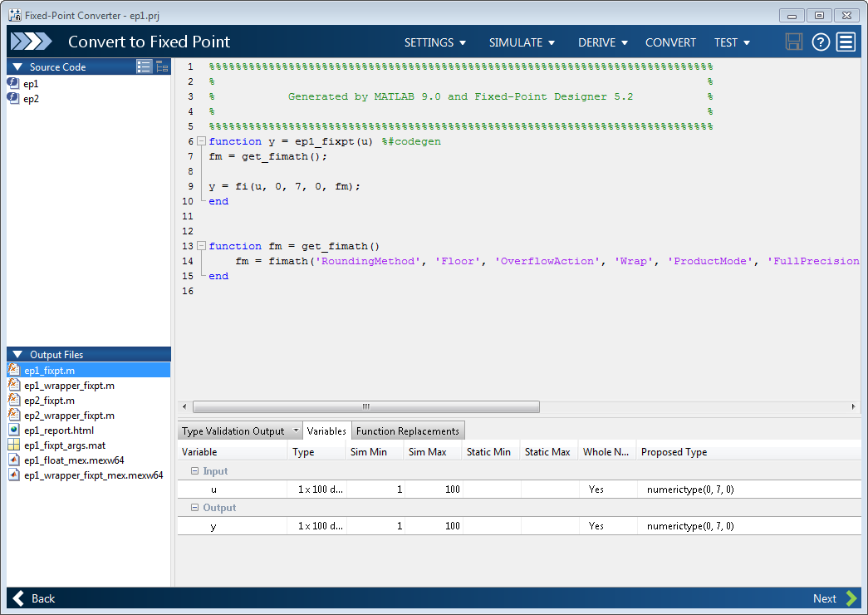Click the Save project disk icon
The image size is (868, 615).
(x=794, y=42)
